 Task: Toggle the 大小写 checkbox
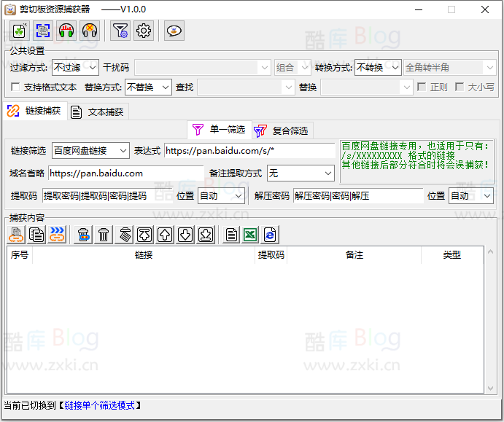pyautogui.click(x=460, y=87)
